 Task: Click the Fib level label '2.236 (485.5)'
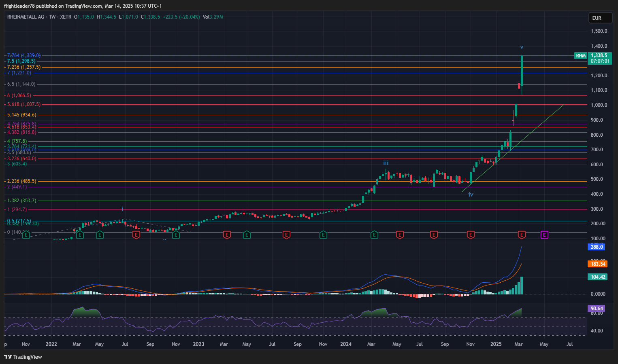[22, 181]
